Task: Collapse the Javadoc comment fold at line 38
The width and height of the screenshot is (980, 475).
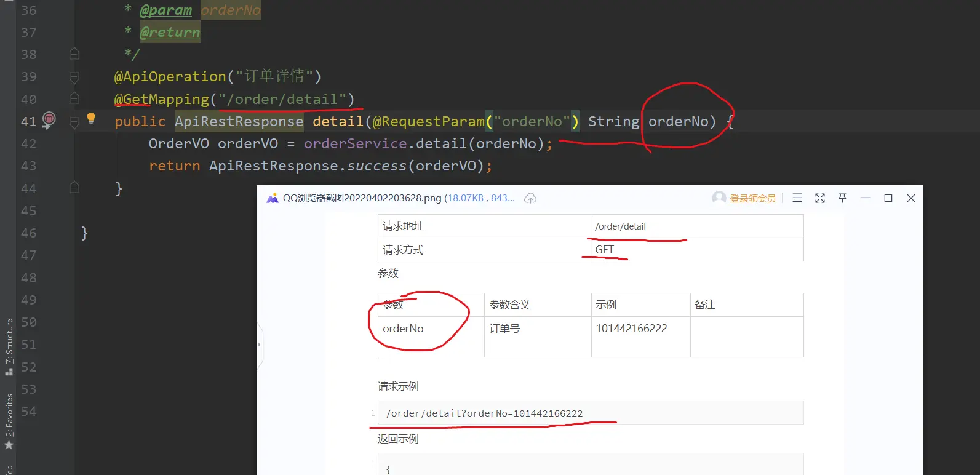Action: 74,54
